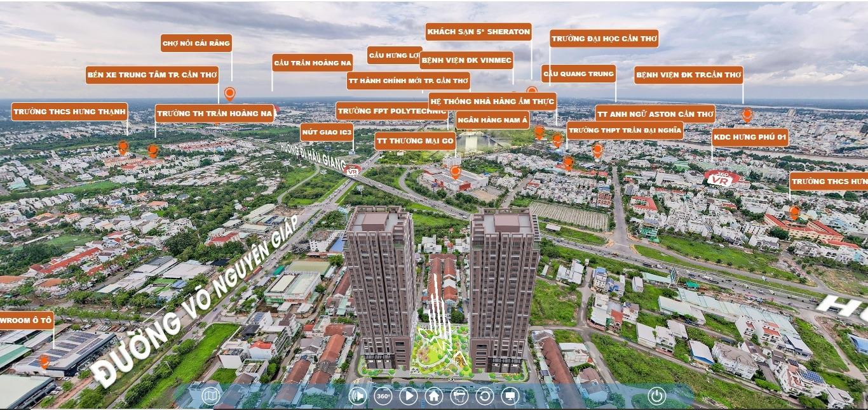This screenshot has height=410, width=868.
Task: Open the TT Thương Mại GO label
Action: click(x=415, y=141)
